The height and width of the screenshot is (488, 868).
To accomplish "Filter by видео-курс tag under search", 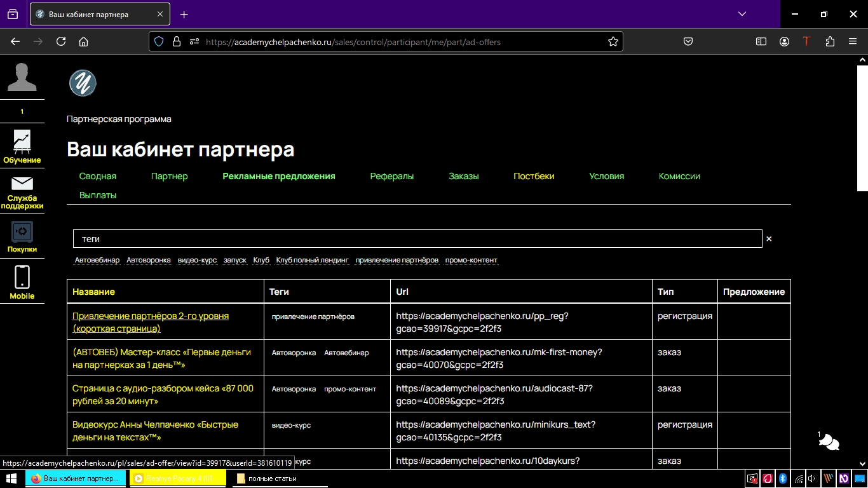I will pyautogui.click(x=197, y=260).
